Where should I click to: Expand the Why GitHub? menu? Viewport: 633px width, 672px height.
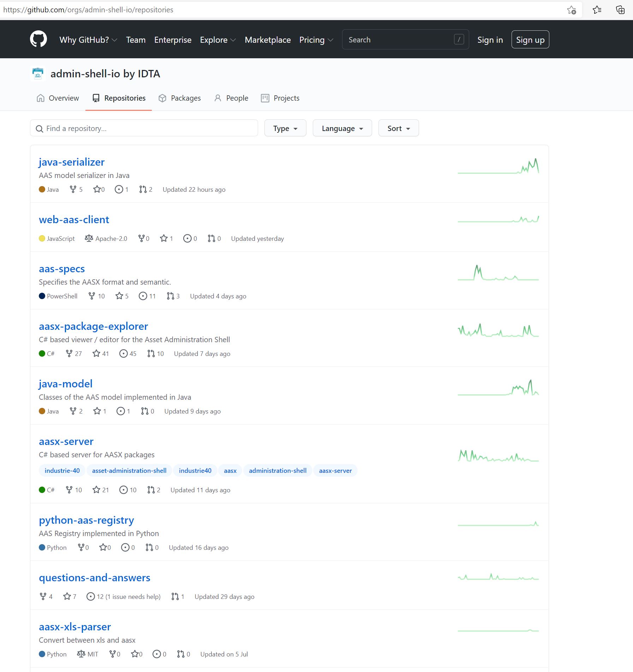[x=88, y=40]
